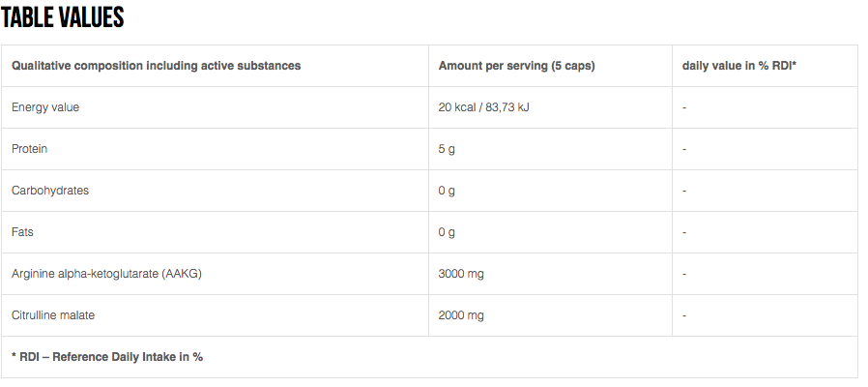Select the 20 kcal / 83,73 kJ cell

[484, 107]
